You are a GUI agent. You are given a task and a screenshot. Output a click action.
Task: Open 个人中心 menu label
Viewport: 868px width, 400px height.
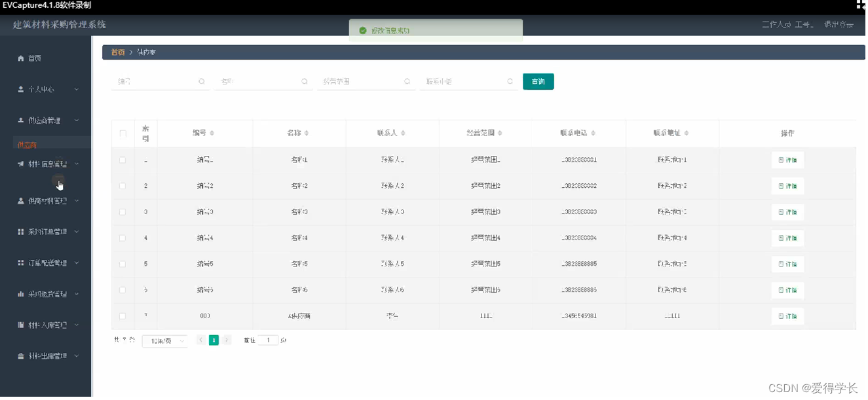click(41, 89)
